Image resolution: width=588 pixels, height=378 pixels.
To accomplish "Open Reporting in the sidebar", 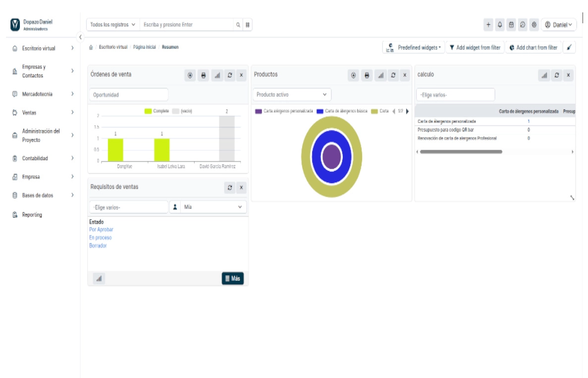I will click(x=32, y=215).
